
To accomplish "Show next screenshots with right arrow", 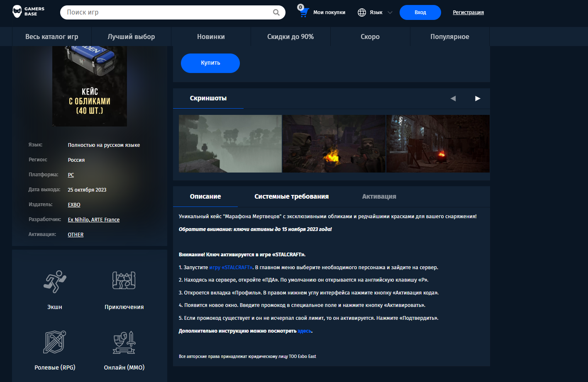I will click(x=478, y=98).
